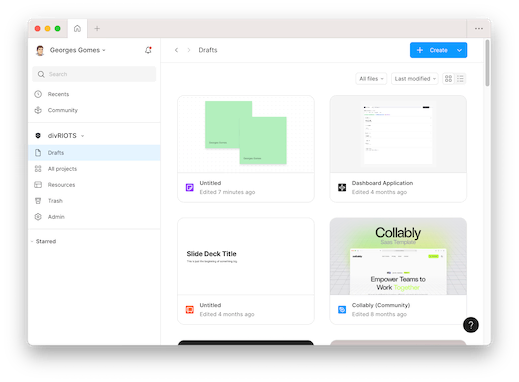Switch to list view
Screen dimensions: 519x382
point(460,79)
